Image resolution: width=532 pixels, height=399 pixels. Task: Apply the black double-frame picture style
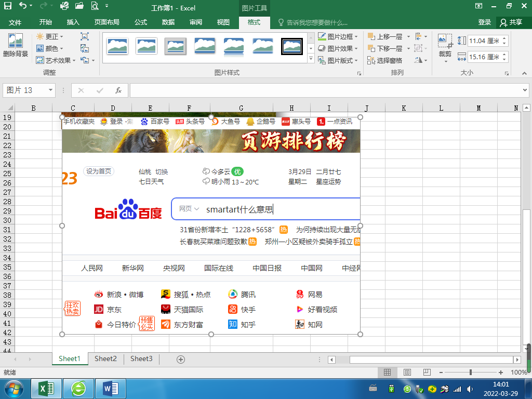coord(292,46)
